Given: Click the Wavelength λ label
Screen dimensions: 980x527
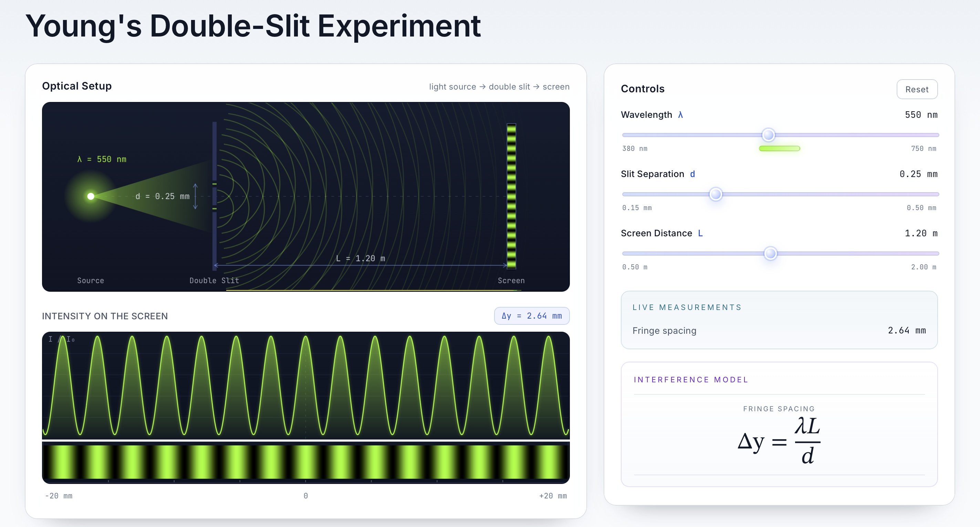Looking at the screenshot, I should point(652,115).
